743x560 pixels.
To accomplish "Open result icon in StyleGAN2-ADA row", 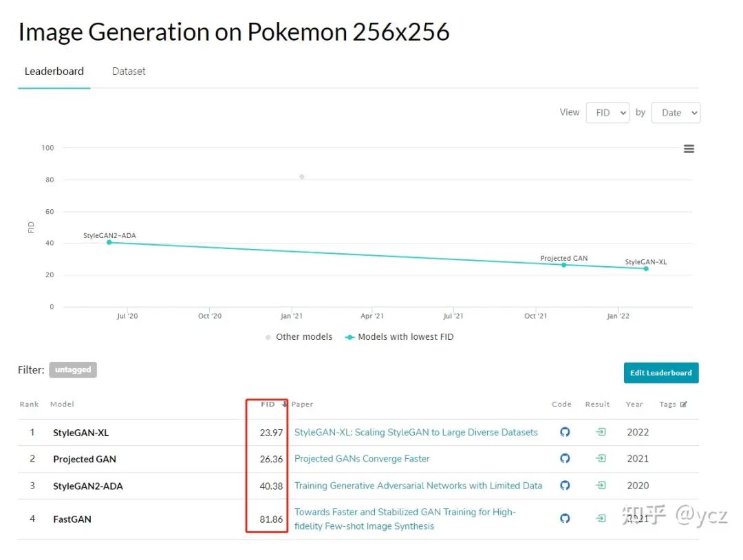I will tap(601, 486).
